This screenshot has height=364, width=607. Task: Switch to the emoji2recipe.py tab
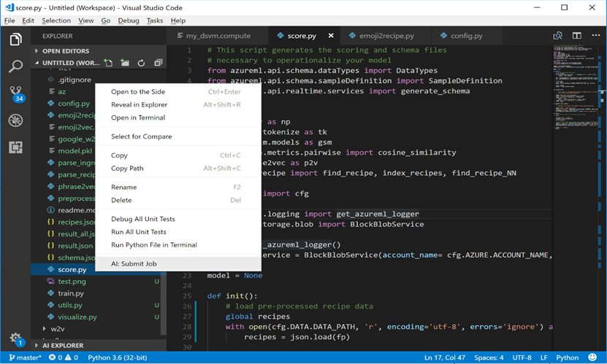(x=386, y=36)
